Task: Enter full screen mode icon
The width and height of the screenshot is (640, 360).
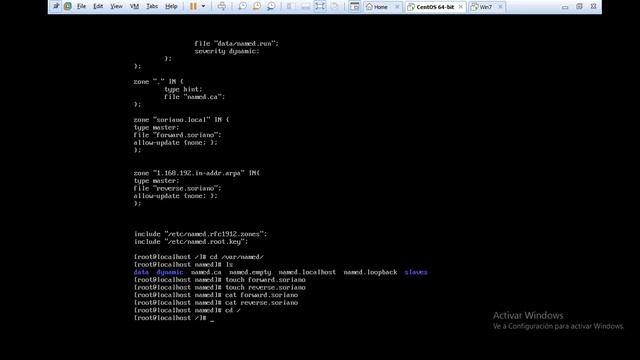Action: [x=320, y=7]
